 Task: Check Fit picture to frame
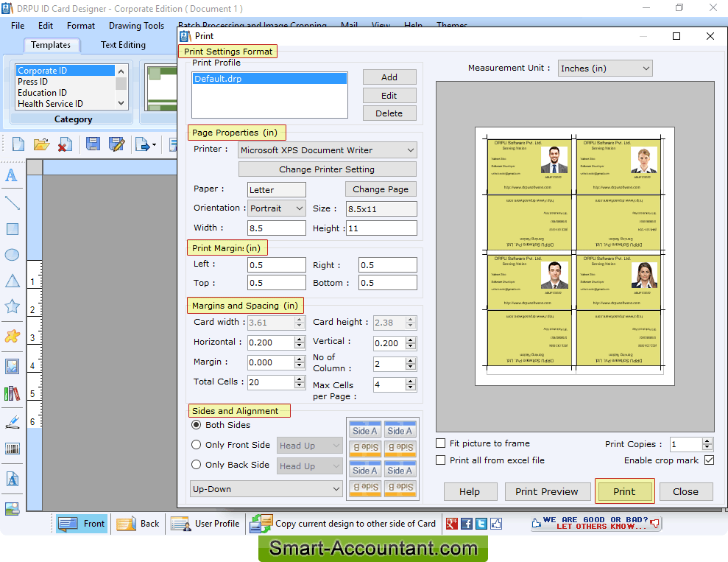point(441,443)
